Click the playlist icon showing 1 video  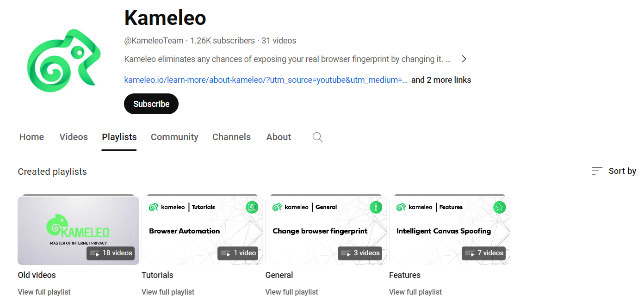point(226,253)
